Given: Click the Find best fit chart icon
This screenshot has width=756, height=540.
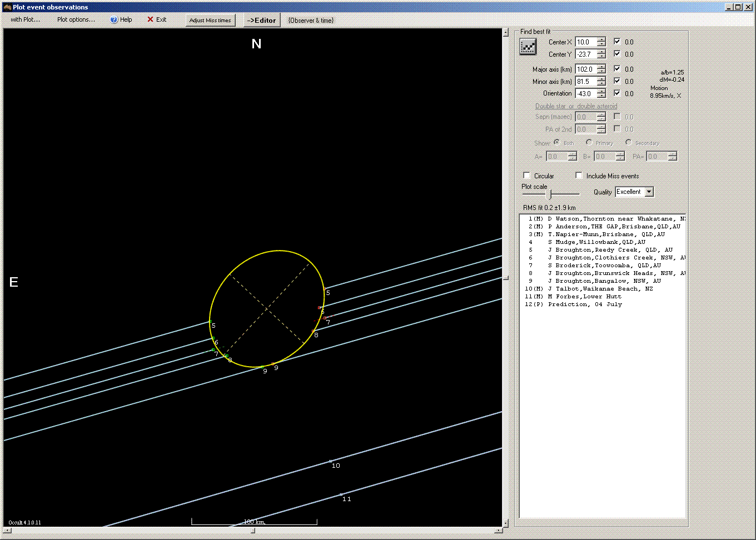Looking at the screenshot, I should 528,47.
